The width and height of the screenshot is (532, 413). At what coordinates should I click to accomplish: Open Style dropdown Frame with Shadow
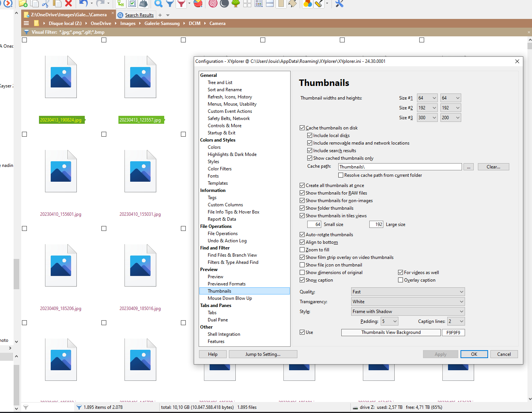(408, 312)
